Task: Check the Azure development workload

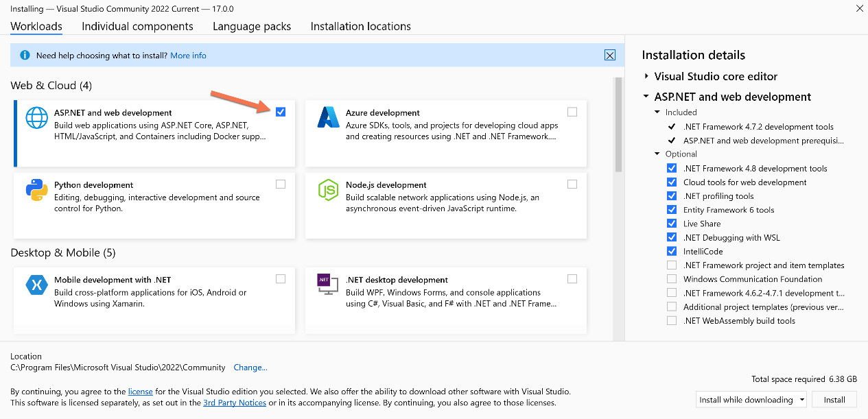Action: tap(572, 112)
